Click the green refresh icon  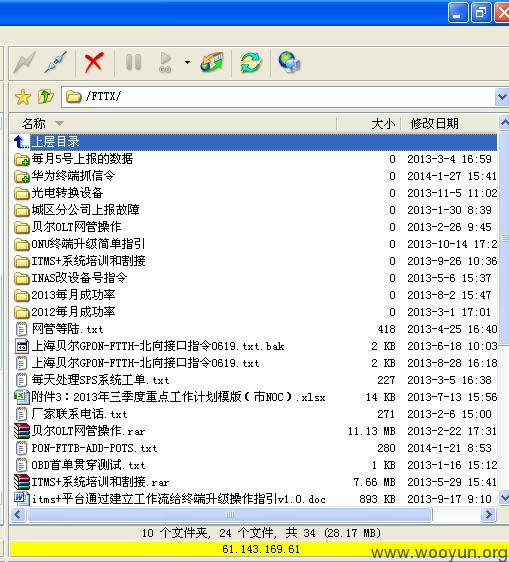[251, 62]
